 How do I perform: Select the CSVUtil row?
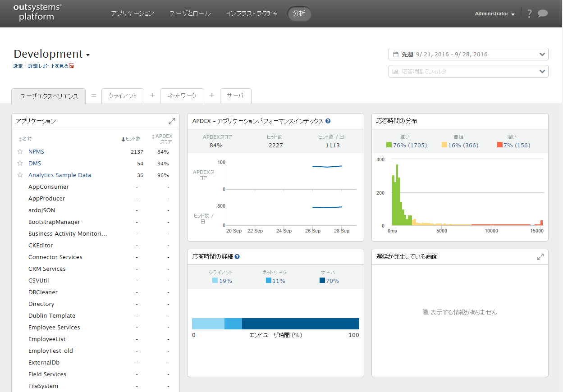pos(96,281)
